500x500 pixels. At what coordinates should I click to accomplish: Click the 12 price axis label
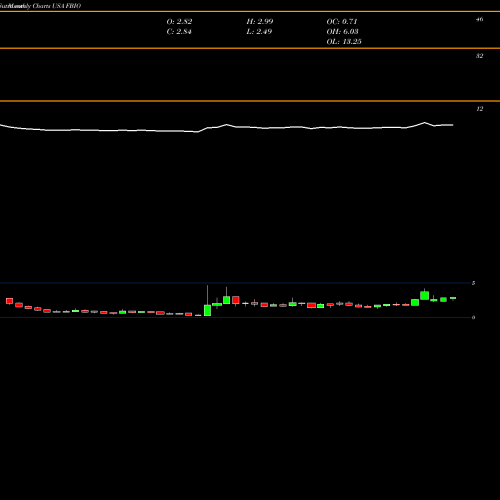tap(479, 109)
